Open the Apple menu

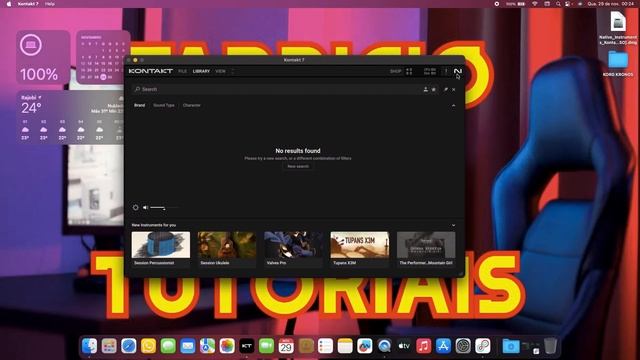coord(9,4)
